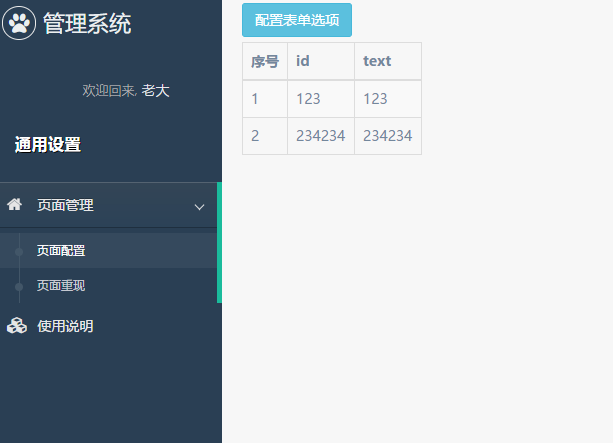Click the 老大 username text
The image size is (613, 443).
155,91
